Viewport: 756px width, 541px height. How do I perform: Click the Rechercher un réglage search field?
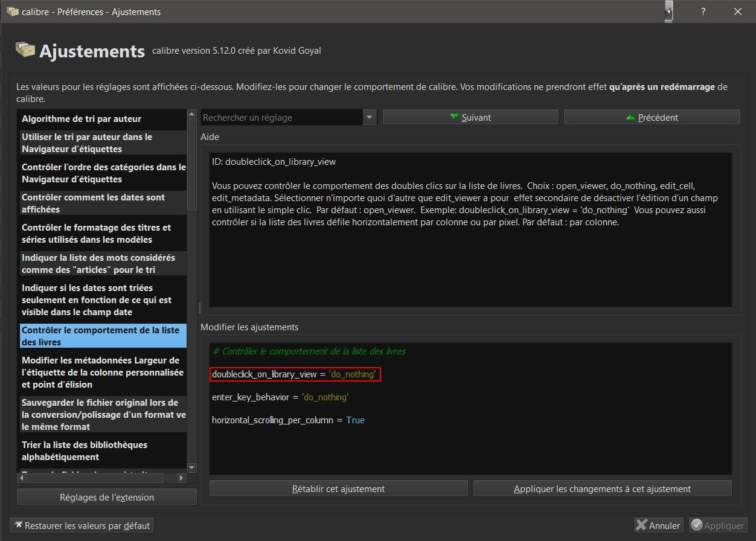point(282,117)
